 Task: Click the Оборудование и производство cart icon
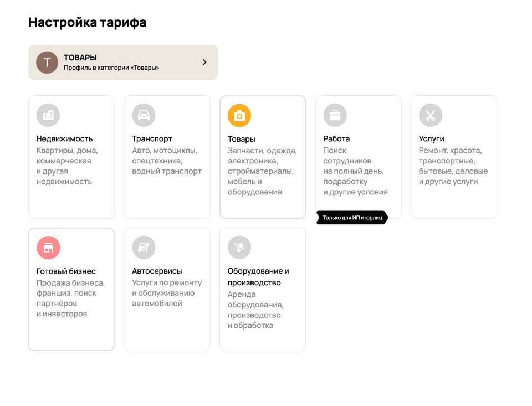[x=239, y=248]
